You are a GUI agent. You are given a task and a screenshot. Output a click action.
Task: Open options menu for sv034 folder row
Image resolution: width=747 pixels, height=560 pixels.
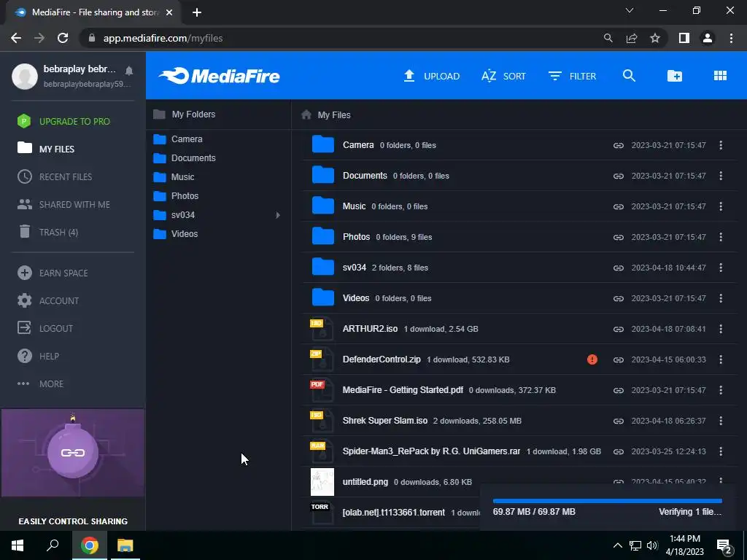coord(721,268)
